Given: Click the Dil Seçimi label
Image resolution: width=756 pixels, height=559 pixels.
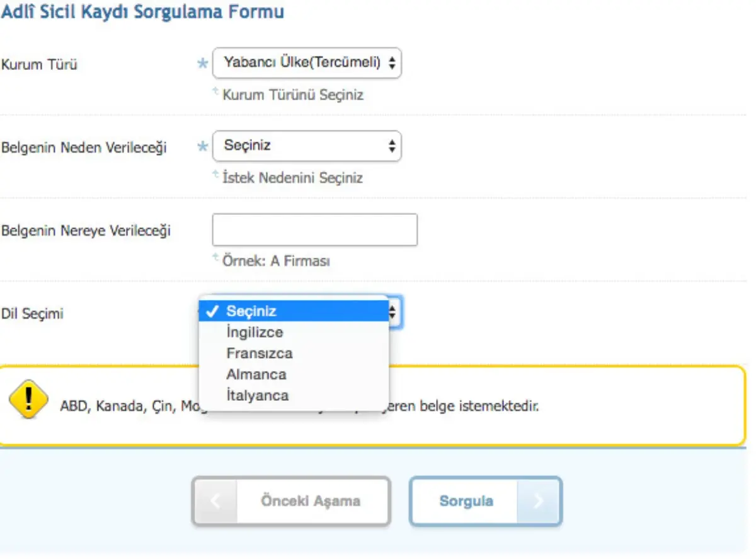Looking at the screenshot, I should point(33,313).
